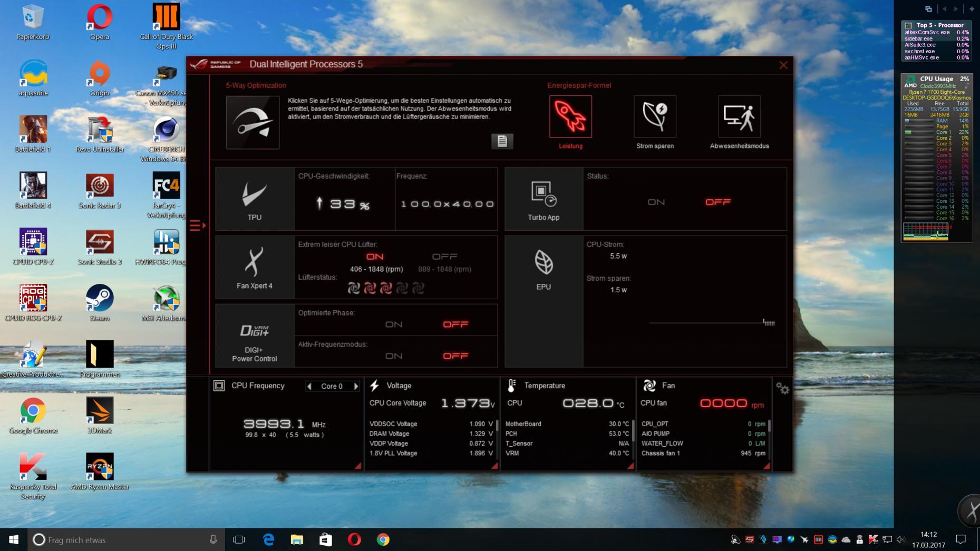
Task: Select the Battlefield 4 desktop icon
Action: point(33,191)
